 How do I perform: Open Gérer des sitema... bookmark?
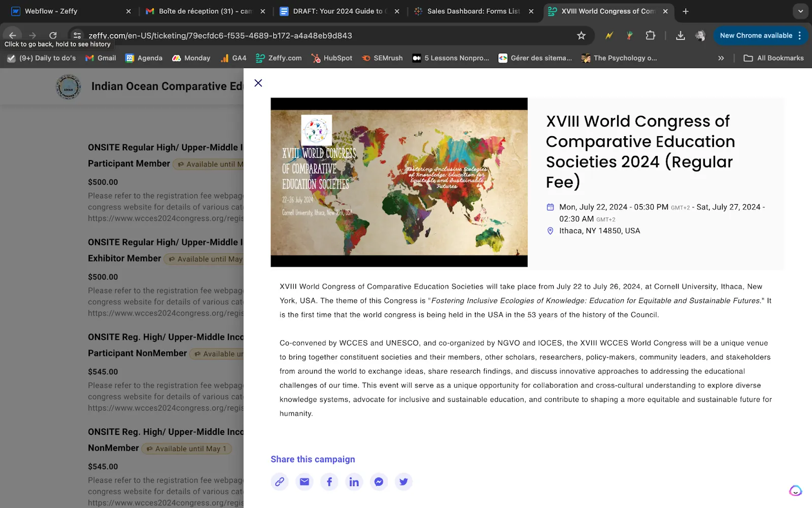coord(535,58)
